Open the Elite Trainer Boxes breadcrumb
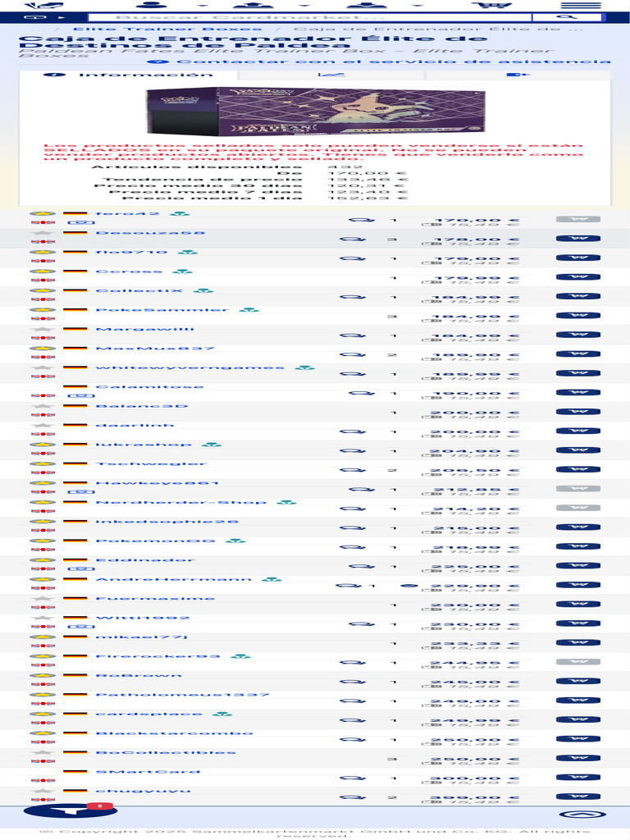The width and height of the screenshot is (630, 840). (167, 29)
